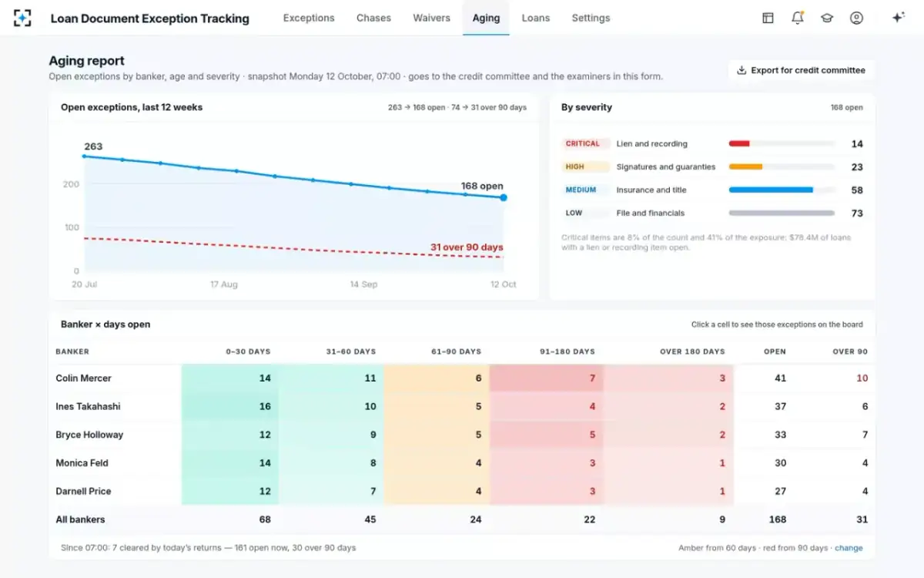The width and height of the screenshot is (924, 578).
Task: Select banker name Ines Takahashi
Action: tap(88, 407)
